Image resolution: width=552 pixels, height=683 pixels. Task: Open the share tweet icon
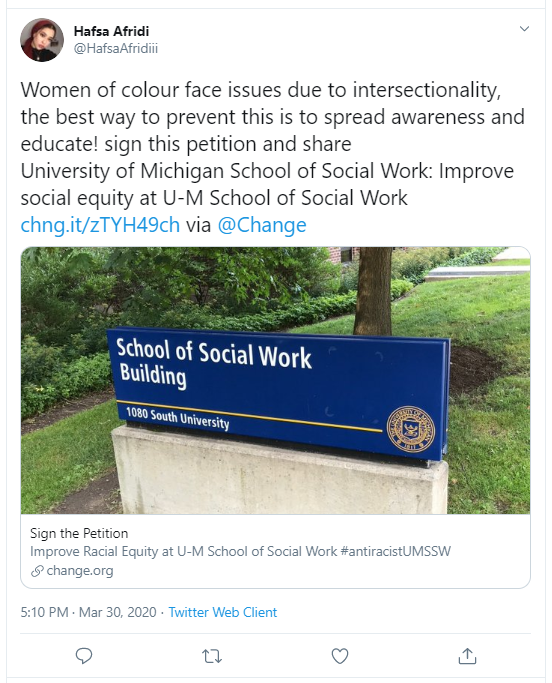pyautogui.click(x=467, y=656)
